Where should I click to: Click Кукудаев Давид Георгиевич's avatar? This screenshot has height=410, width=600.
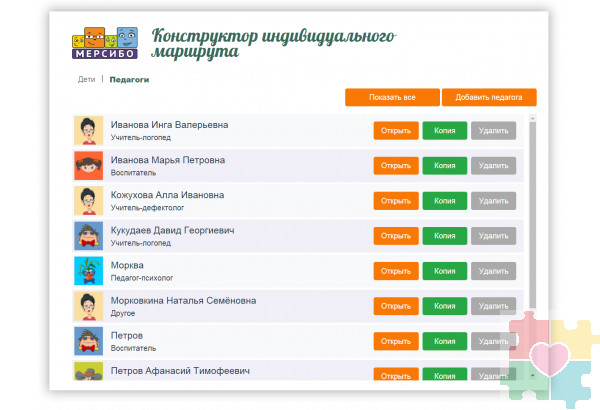point(89,235)
